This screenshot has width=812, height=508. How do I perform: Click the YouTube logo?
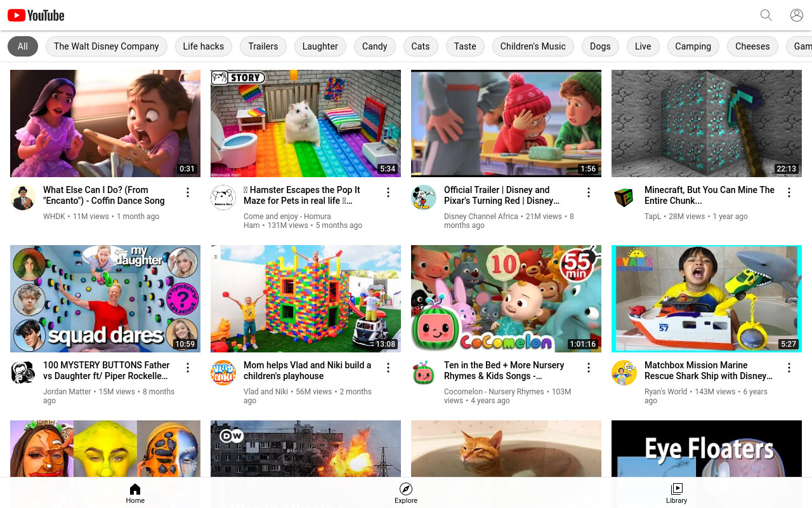click(x=36, y=15)
